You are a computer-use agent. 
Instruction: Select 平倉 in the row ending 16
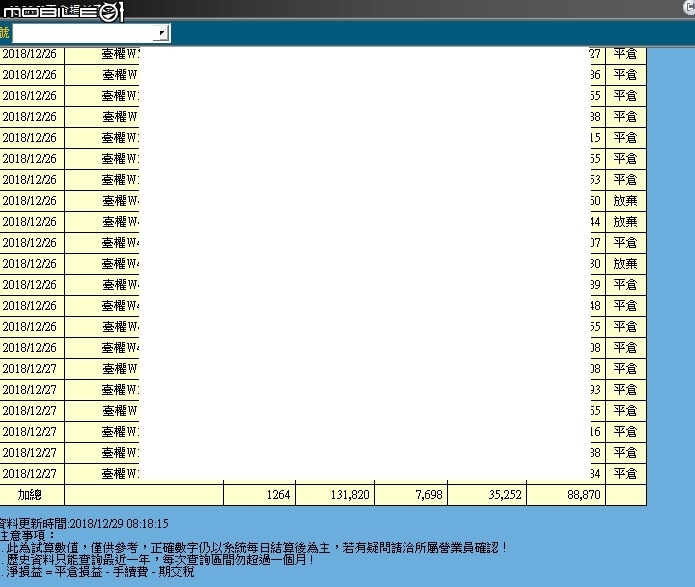625,432
